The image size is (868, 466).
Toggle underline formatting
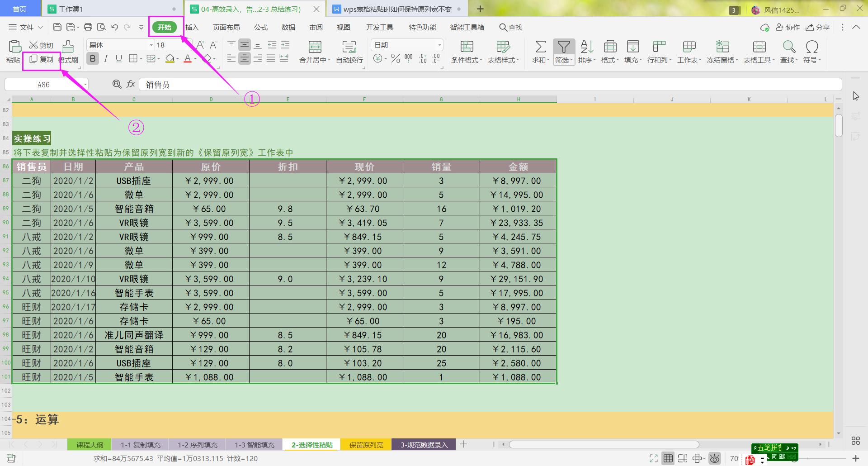[118, 58]
